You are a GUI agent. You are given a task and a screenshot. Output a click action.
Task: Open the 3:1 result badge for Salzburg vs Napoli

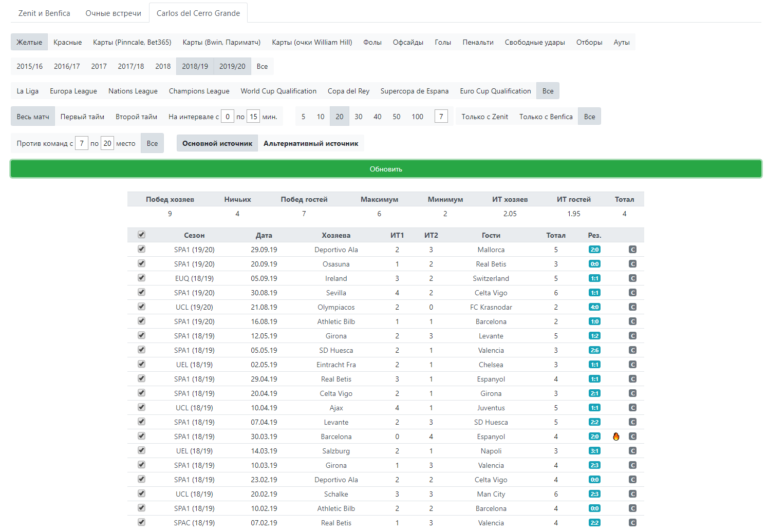594,451
